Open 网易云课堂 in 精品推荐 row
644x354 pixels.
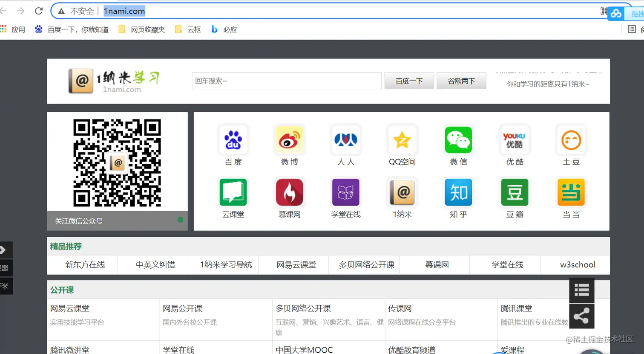[296, 265]
